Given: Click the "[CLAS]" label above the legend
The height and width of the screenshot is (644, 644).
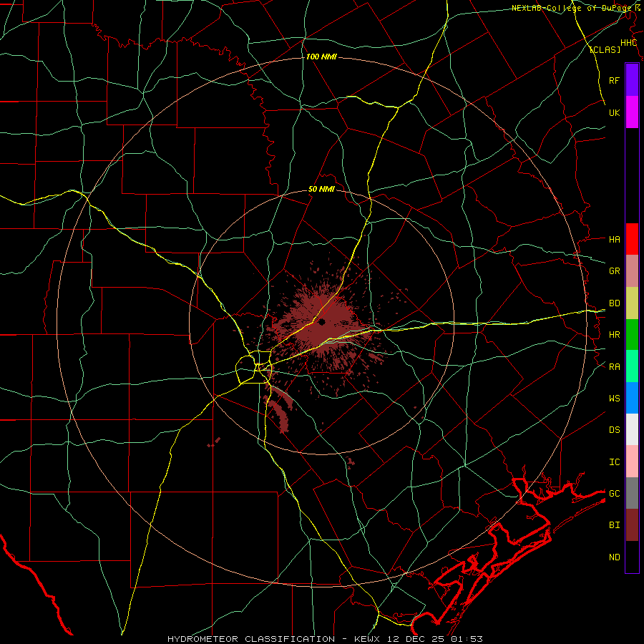Looking at the screenshot, I should tap(605, 49).
